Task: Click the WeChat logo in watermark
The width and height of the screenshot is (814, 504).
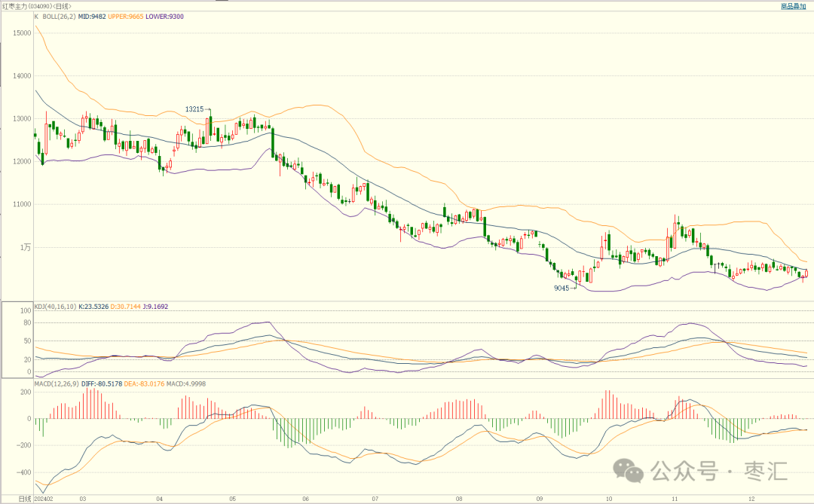Action: (x=629, y=472)
